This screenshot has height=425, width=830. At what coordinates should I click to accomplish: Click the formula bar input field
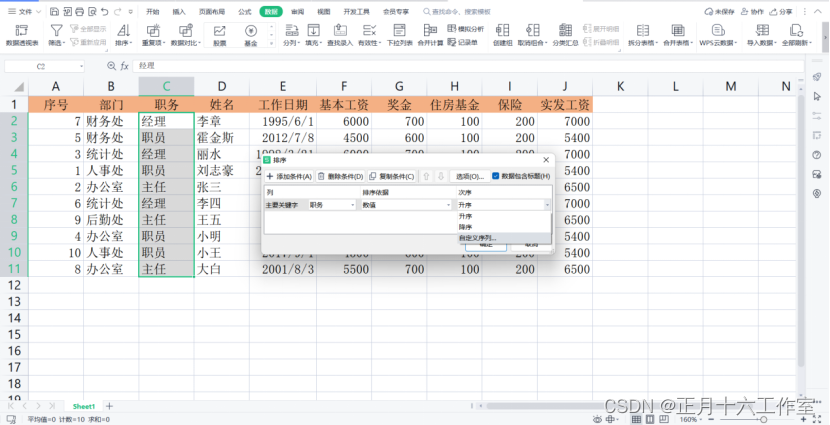[466, 66]
